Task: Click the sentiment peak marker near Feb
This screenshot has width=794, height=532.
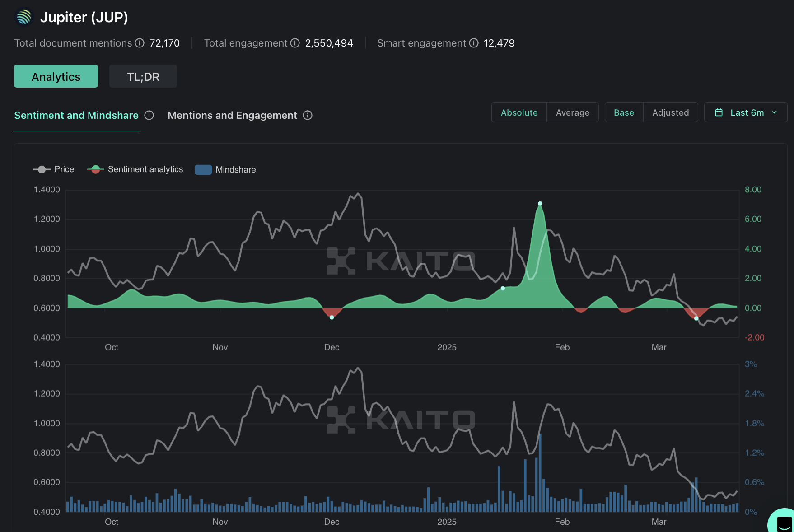Action: pyautogui.click(x=540, y=204)
